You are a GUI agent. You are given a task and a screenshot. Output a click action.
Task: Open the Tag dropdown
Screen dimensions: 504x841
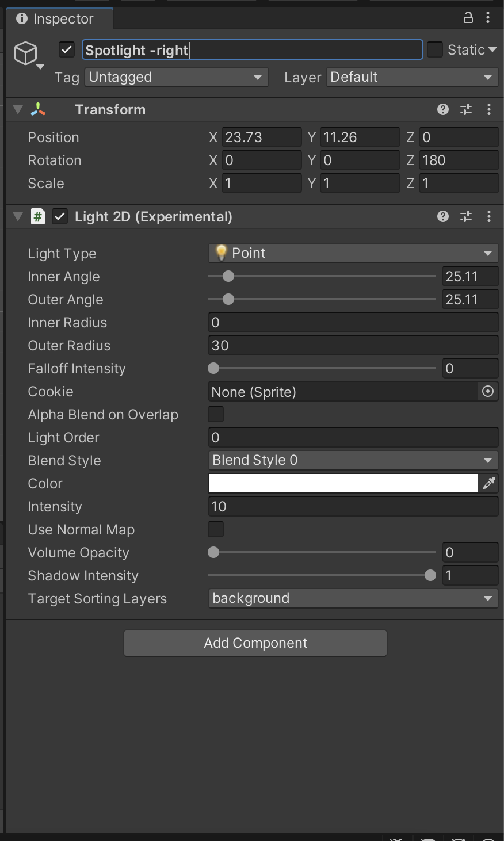176,77
